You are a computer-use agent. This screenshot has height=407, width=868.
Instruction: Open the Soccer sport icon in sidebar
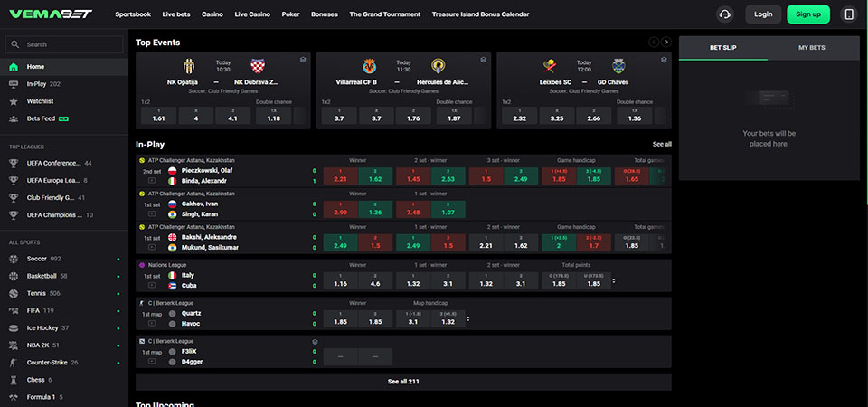[14, 259]
